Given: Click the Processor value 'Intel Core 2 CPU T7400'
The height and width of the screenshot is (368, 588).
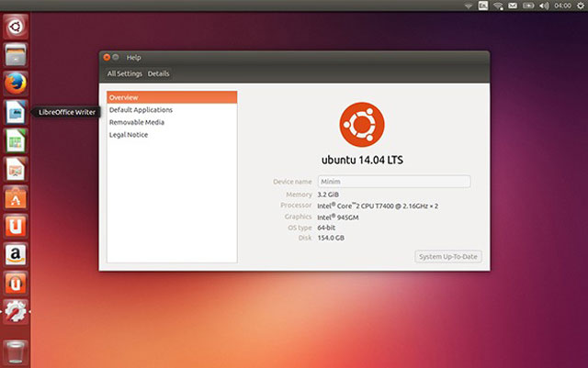Looking at the screenshot, I should [378, 206].
